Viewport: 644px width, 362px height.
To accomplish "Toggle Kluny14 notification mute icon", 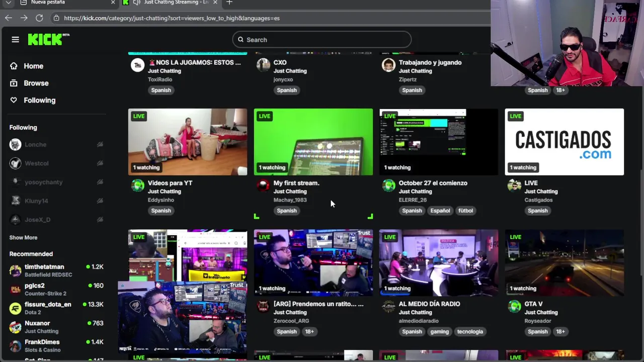I will pos(100,201).
